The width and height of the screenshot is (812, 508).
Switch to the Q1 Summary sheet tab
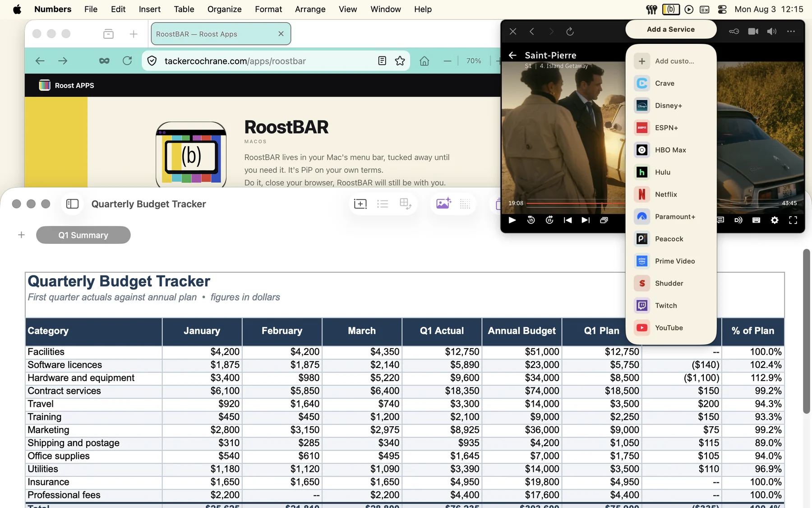[83, 235]
